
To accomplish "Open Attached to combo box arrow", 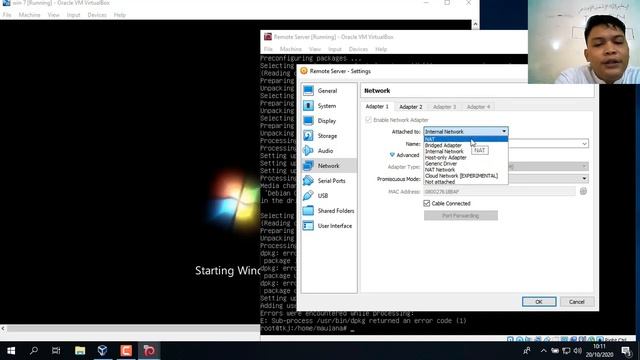I will [x=504, y=131].
